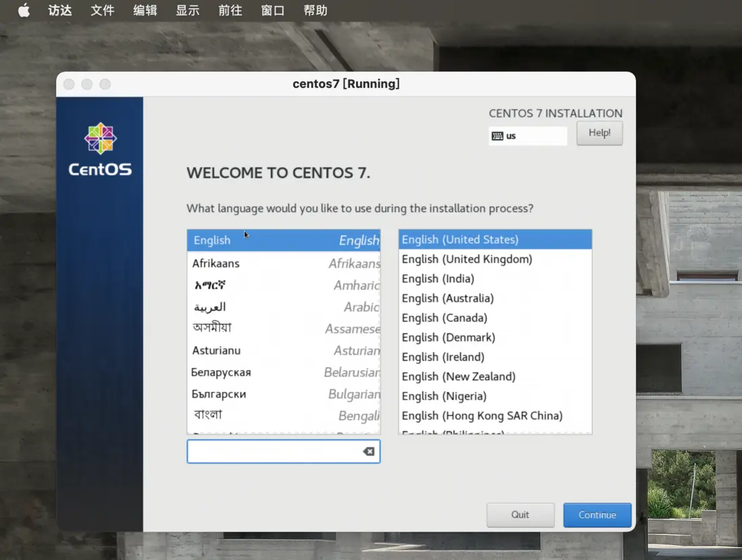Select Български (Bulgarian) language row
The width and height of the screenshot is (742, 560).
click(x=283, y=394)
